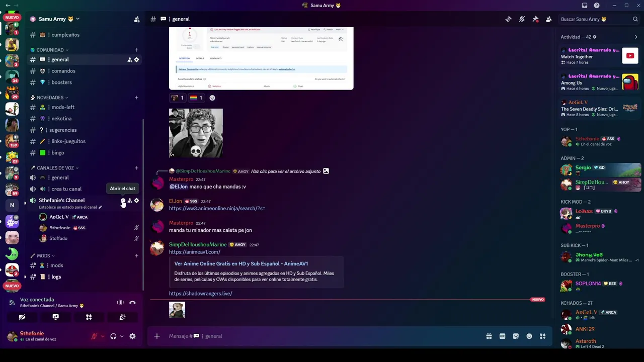Open noise suppression waveform icon
Viewport: 644px width, 362px height.
click(120, 303)
